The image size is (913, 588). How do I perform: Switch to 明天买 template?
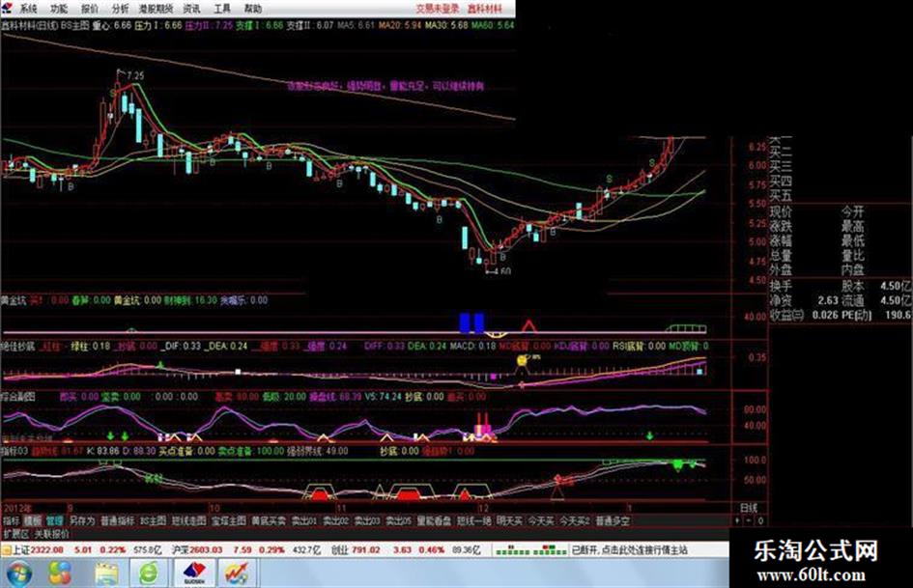[509, 520]
